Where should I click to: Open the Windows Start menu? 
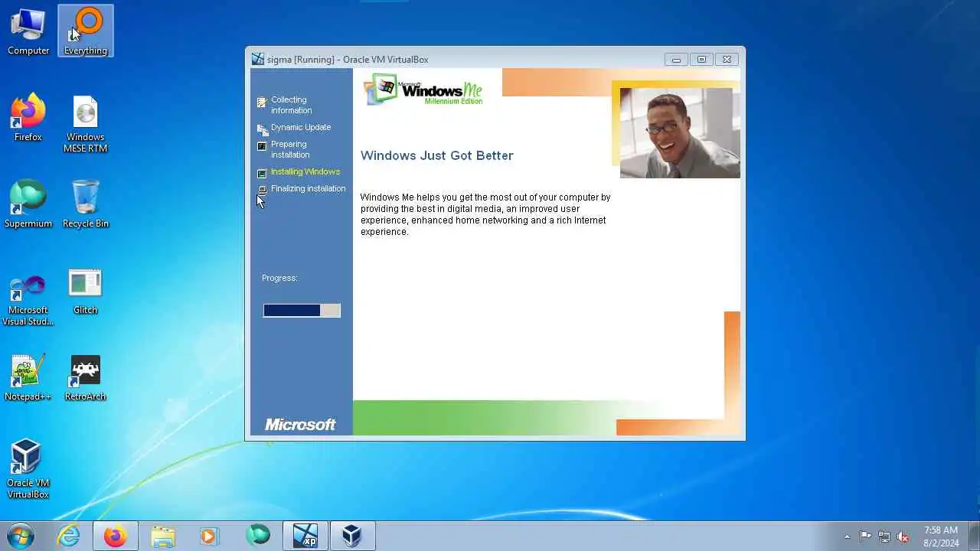pos(21,536)
